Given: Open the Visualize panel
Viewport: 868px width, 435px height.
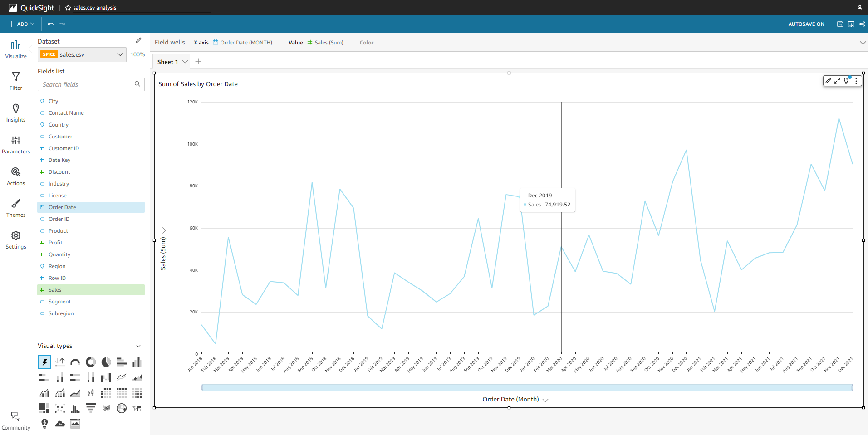Looking at the screenshot, I should point(16,49).
